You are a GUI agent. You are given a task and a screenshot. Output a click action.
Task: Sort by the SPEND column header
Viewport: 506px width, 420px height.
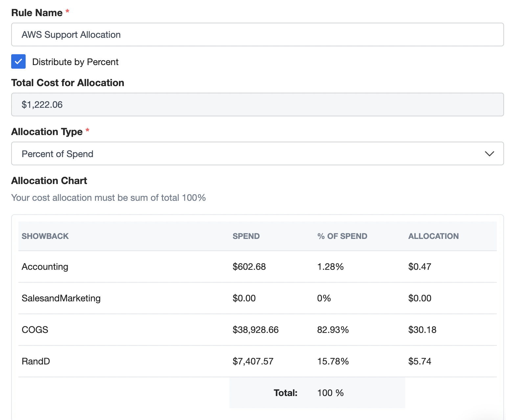click(x=246, y=236)
